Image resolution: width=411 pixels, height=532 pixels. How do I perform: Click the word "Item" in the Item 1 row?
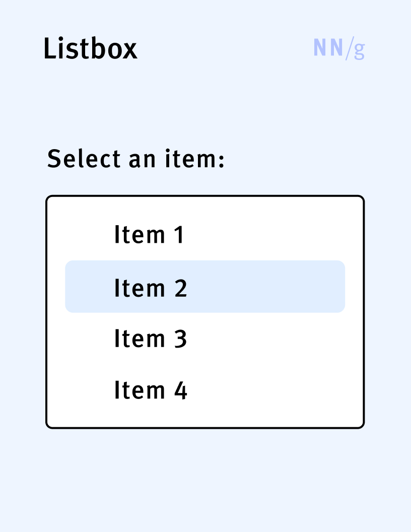(x=132, y=235)
